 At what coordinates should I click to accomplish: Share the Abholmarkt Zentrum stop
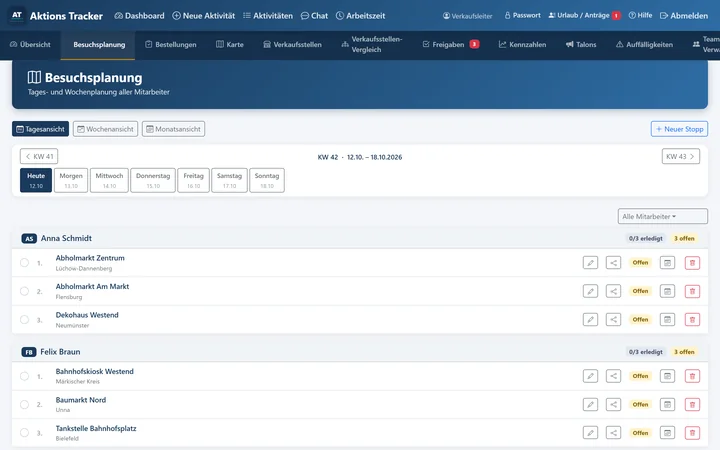tap(613, 263)
